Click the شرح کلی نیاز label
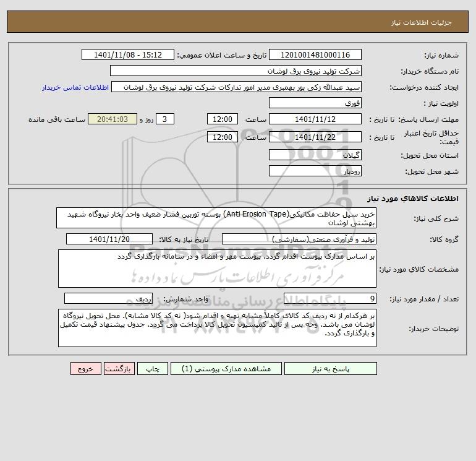This screenshot has width=476, height=461. point(436,218)
